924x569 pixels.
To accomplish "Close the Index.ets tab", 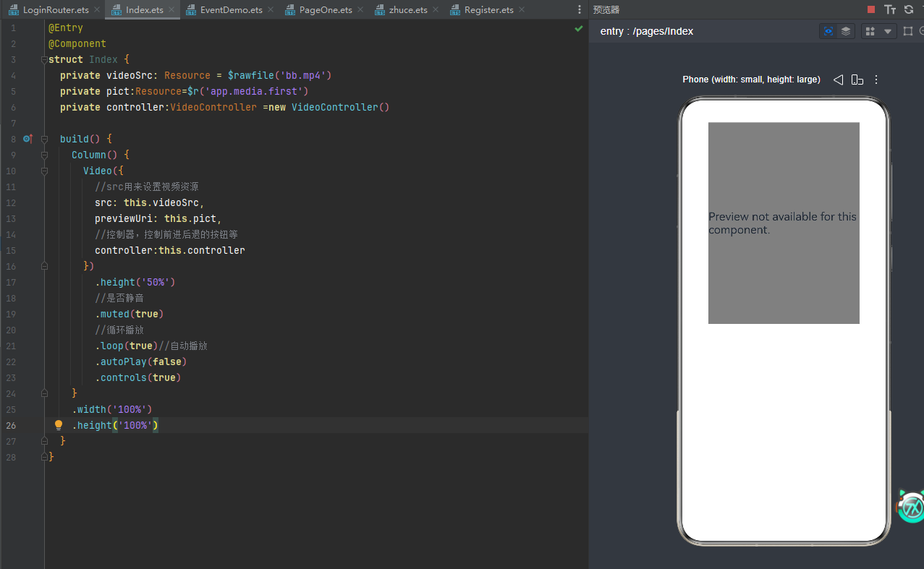I will click(171, 10).
